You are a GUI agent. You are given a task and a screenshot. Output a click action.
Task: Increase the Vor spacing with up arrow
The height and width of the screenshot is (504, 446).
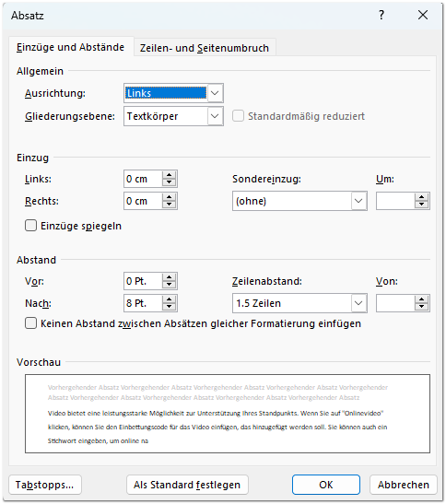point(170,277)
